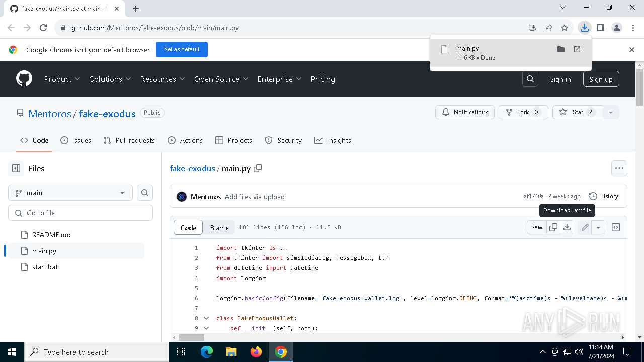Open Chrome side panel icon

[600, 28]
